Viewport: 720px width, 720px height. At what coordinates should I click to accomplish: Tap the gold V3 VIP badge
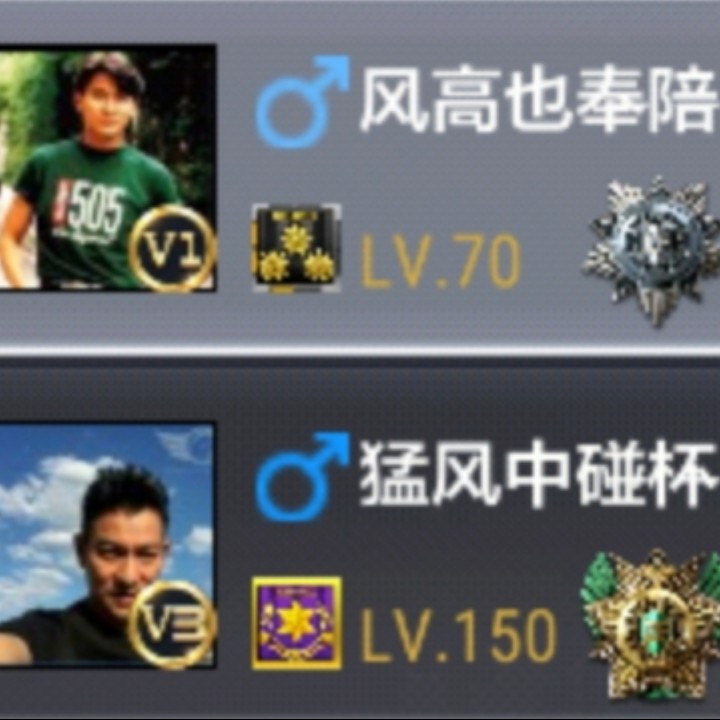pyautogui.click(x=172, y=624)
